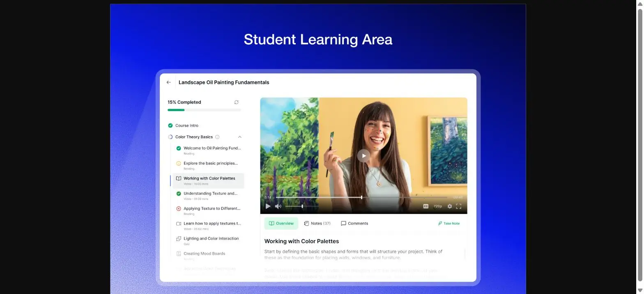Click the book icon of Working with Color Palettes
The height and width of the screenshot is (294, 644).
[179, 178]
